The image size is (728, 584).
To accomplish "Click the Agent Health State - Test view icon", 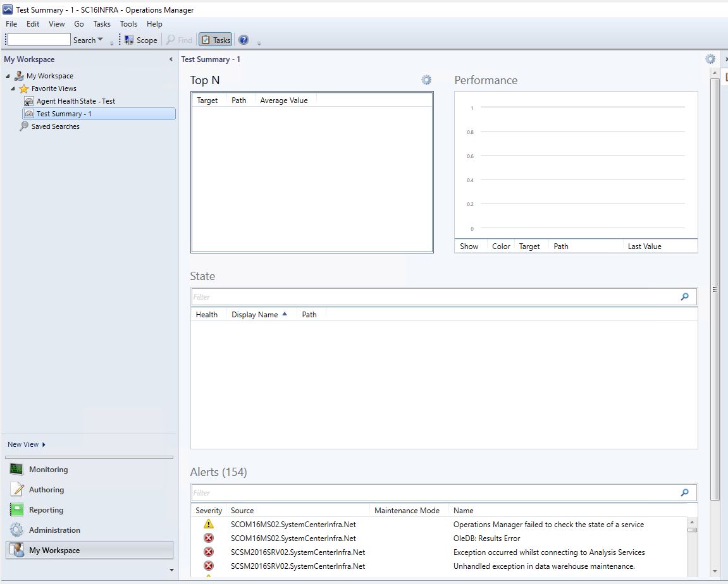I will point(29,101).
